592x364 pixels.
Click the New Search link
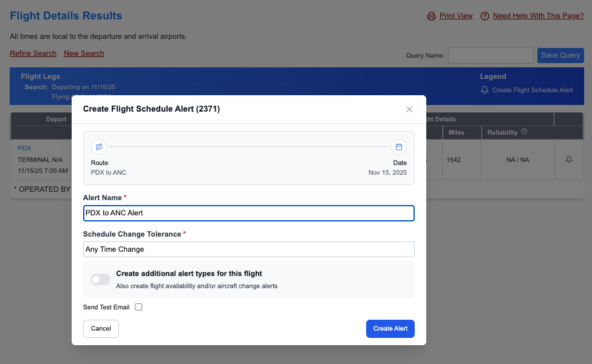pos(84,53)
